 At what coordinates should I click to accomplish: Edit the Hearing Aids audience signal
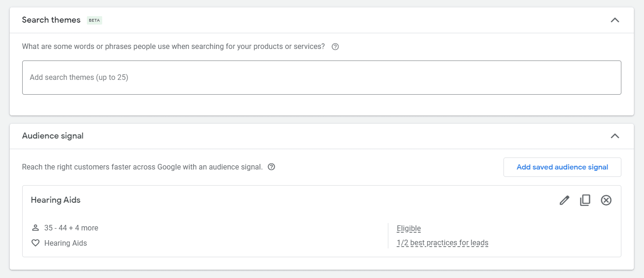(564, 200)
